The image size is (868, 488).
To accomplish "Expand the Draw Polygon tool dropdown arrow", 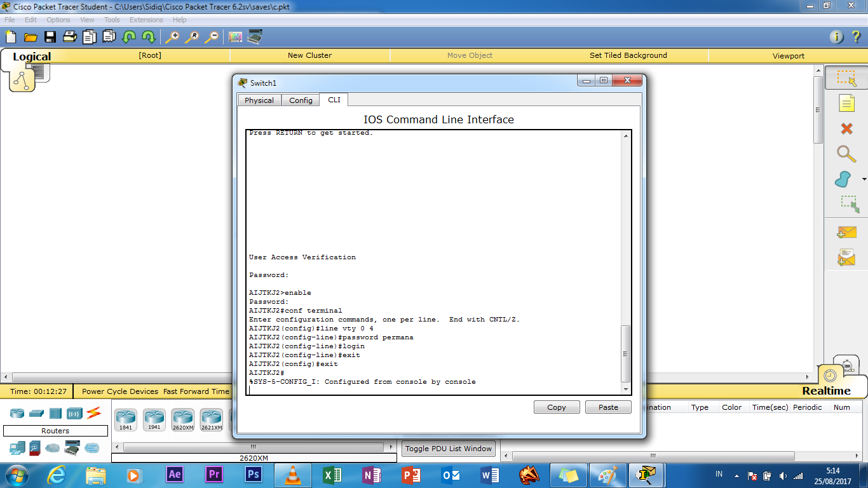I will (864, 180).
